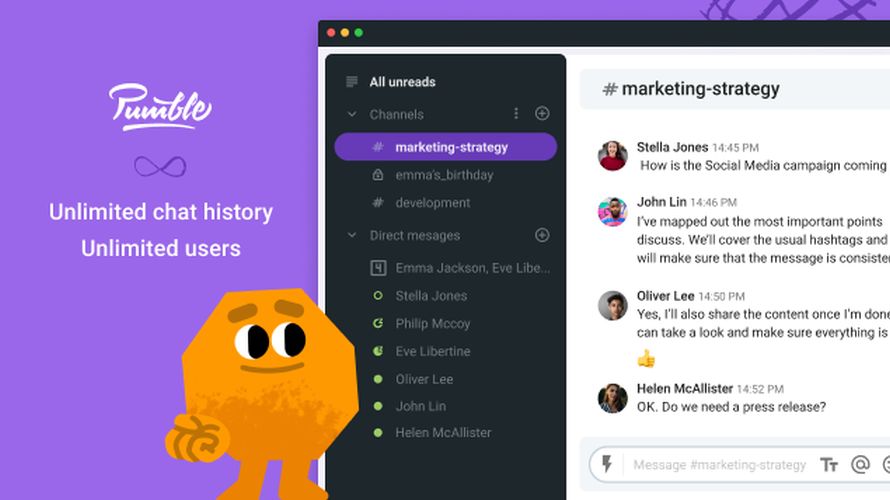
Task: Click the @ mention icon
Action: click(860, 464)
